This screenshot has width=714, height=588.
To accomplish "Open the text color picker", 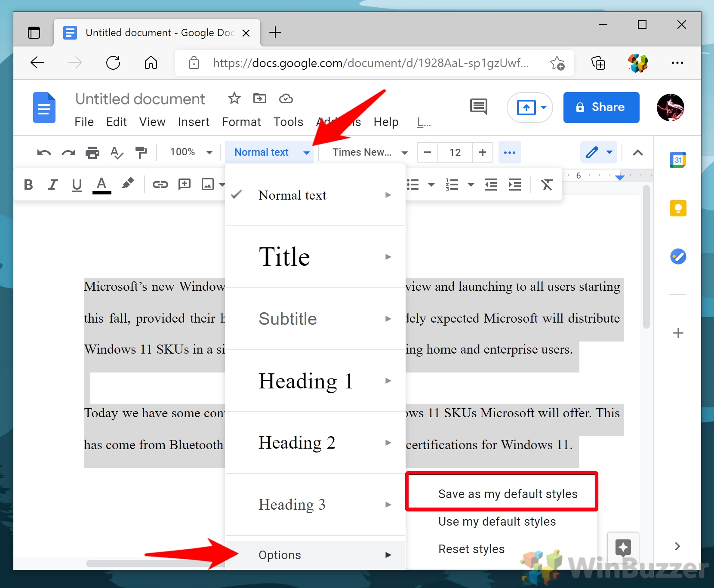I will [102, 185].
